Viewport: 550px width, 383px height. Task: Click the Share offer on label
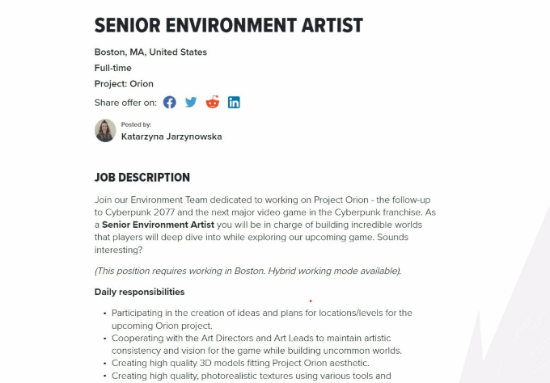click(x=125, y=103)
